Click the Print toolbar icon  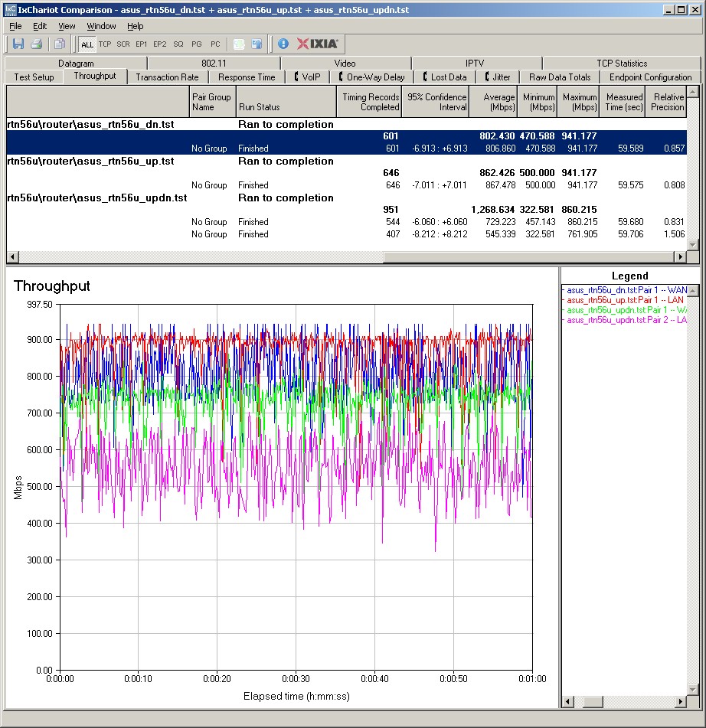(36, 44)
